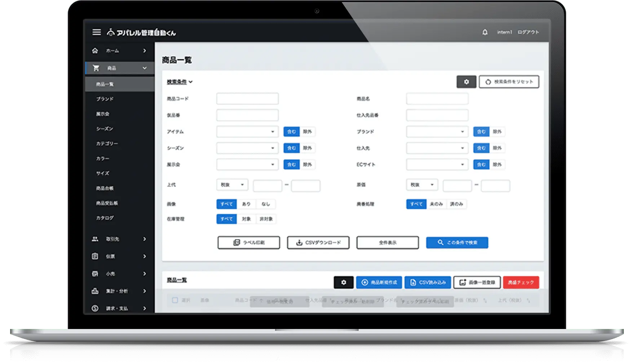
Task: Open ブランド in the sidebar menu
Action: click(x=105, y=99)
